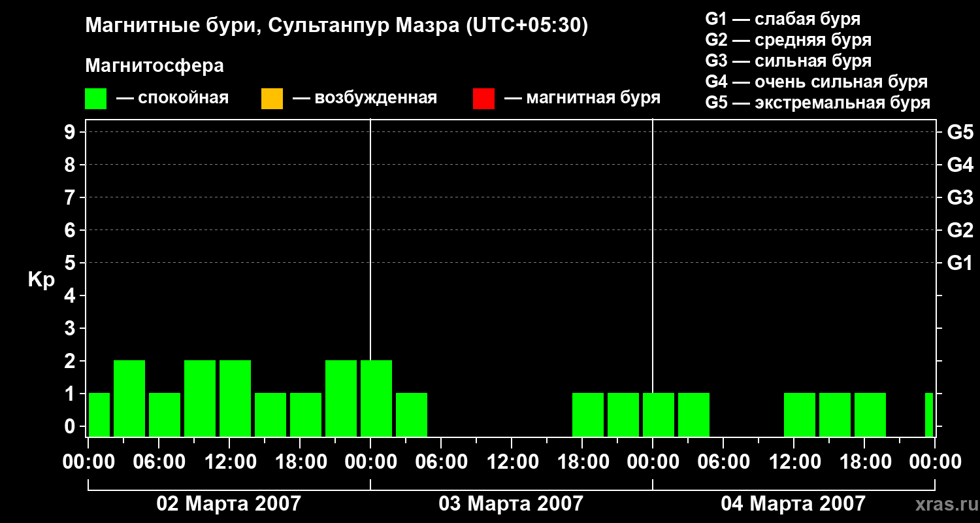This screenshot has width=980, height=523.
Task: Click the '06:00' time label of 02 Марта
Action: click(x=159, y=462)
